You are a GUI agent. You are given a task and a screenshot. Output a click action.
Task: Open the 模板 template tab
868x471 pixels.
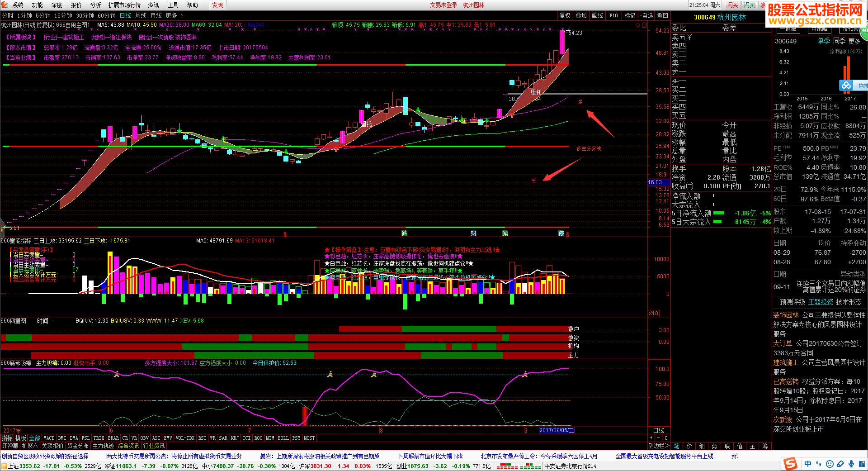click(21, 438)
